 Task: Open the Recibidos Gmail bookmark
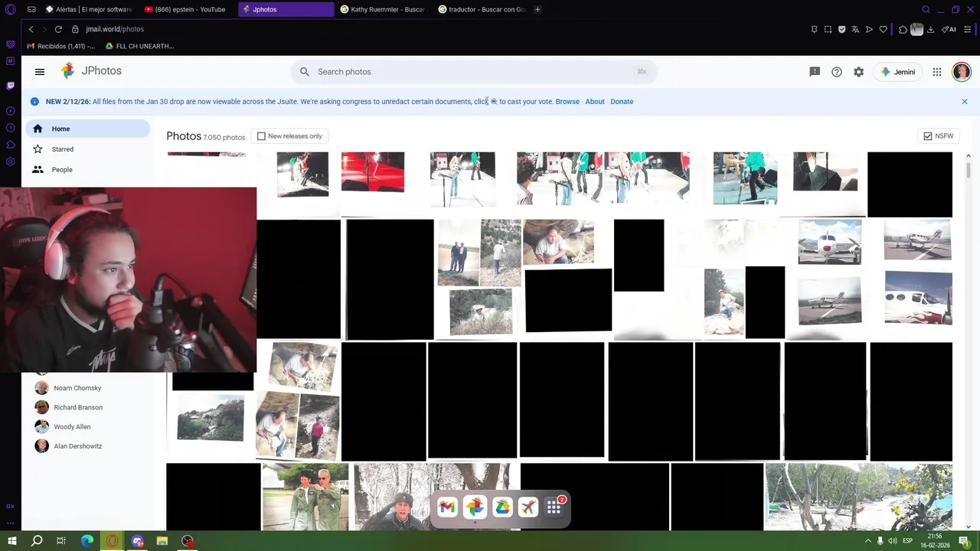coord(61,46)
